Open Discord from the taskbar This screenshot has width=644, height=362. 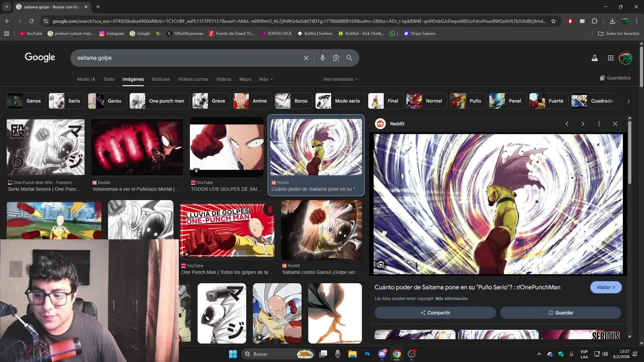click(x=382, y=354)
